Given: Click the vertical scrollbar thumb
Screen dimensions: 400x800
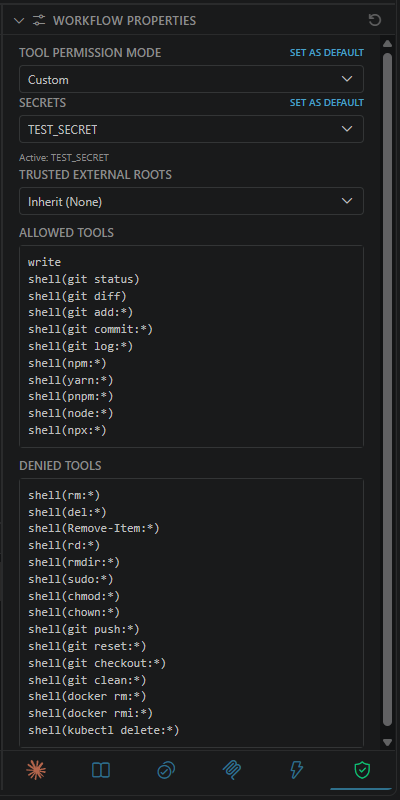Looking at the screenshot, I should (x=387, y=387).
